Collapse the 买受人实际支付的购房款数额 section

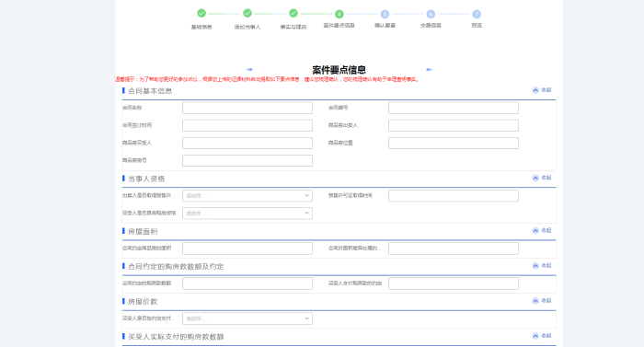click(x=542, y=336)
